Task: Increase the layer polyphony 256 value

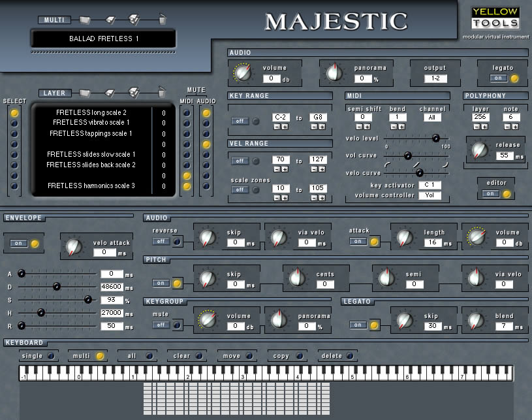Action: click(484, 127)
